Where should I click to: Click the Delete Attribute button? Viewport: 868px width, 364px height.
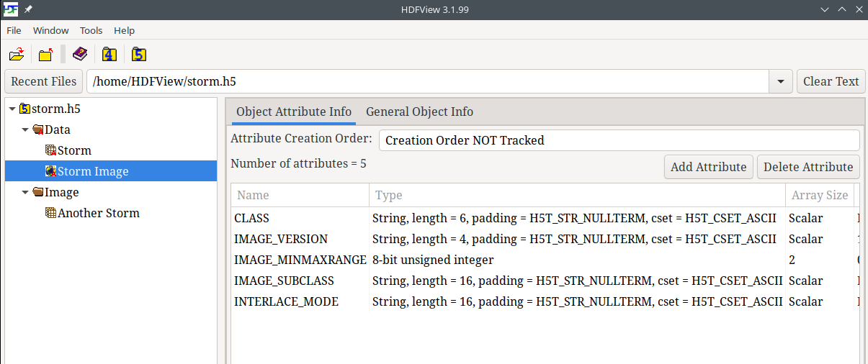click(x=807, y=167)
